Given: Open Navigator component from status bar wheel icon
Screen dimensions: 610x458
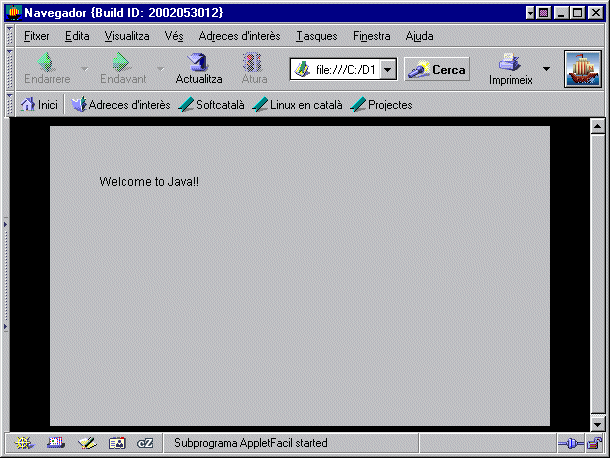Looking at the screenshot, I should click(x=24, y=443).
